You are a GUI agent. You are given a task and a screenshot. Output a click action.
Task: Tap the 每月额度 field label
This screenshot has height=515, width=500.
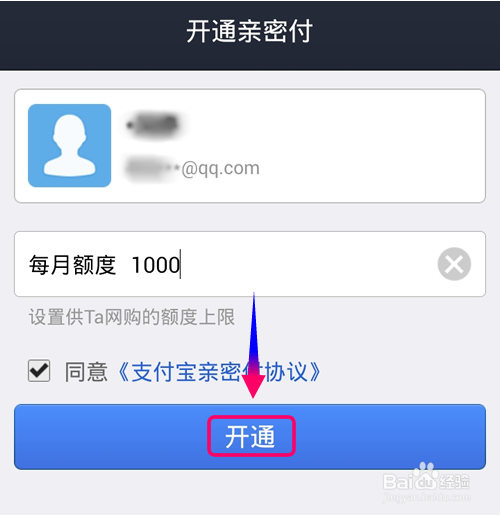(x=72, y=265)
